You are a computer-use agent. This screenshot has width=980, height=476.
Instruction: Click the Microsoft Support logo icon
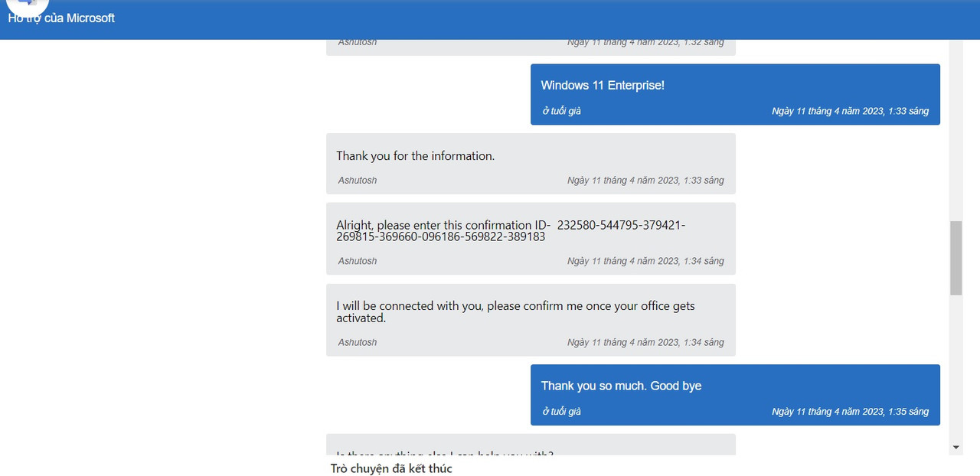coord(28,5)
